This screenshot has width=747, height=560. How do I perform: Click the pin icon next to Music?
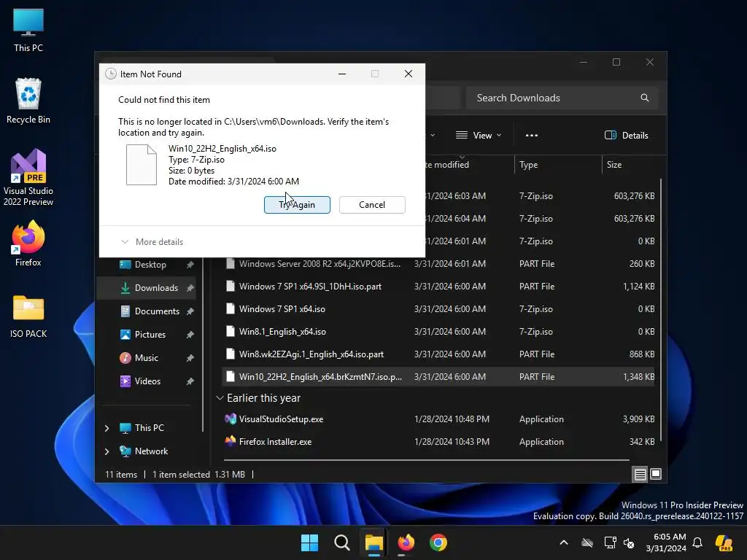[190, 357]
